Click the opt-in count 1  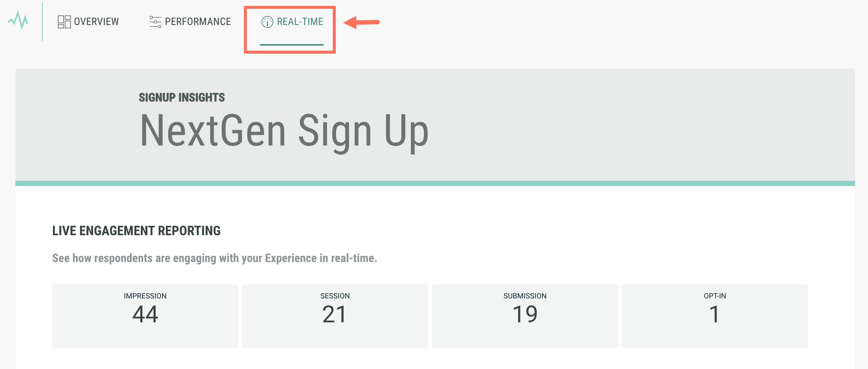pyautogui.click(x=714, y=315)
